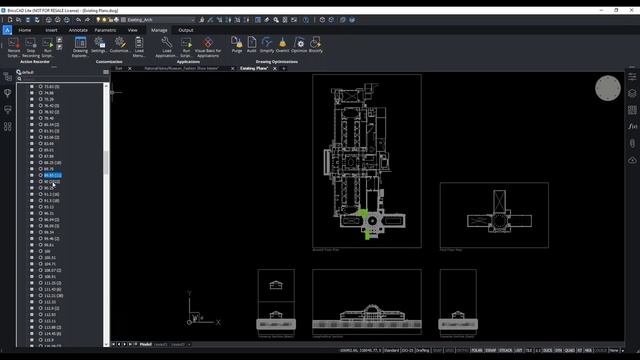
Task: Click the Undo arrow in the toolbar
Action: pos(78,20)
